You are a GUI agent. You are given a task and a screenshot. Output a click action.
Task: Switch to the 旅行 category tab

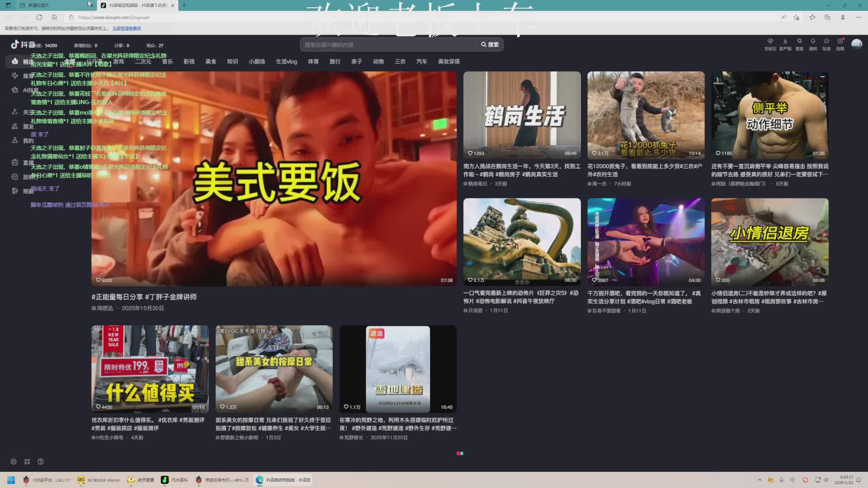pyautogui.click(x=335, y=61)
